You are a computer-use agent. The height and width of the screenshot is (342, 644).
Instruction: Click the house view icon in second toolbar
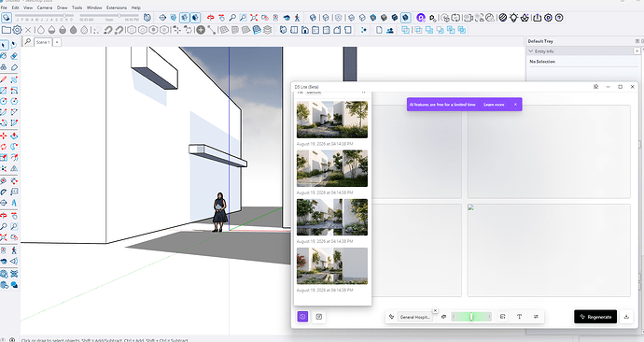[x=305, y=30]
